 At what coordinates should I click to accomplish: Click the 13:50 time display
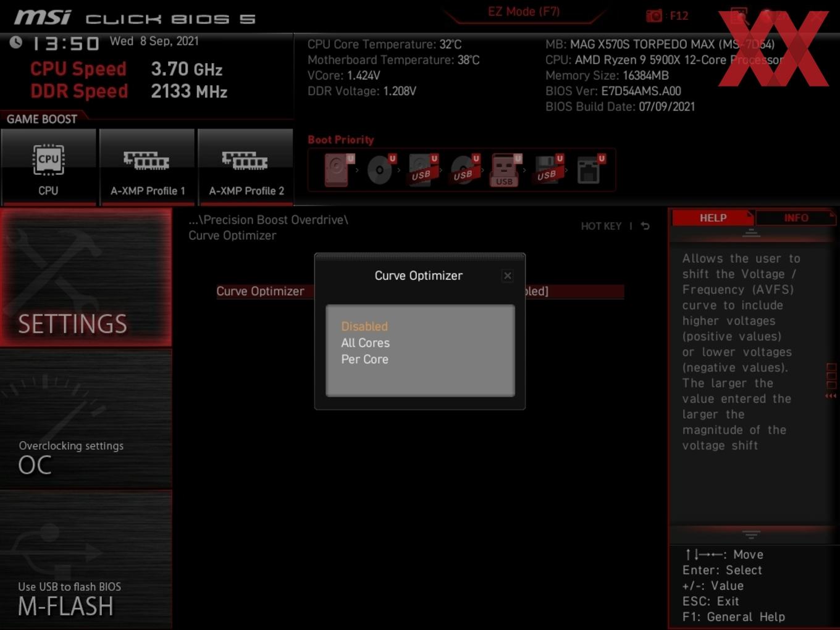65,44
